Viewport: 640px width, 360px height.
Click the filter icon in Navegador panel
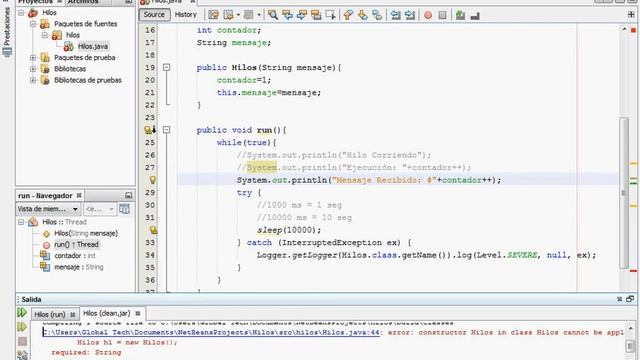(x=124, y=209)
